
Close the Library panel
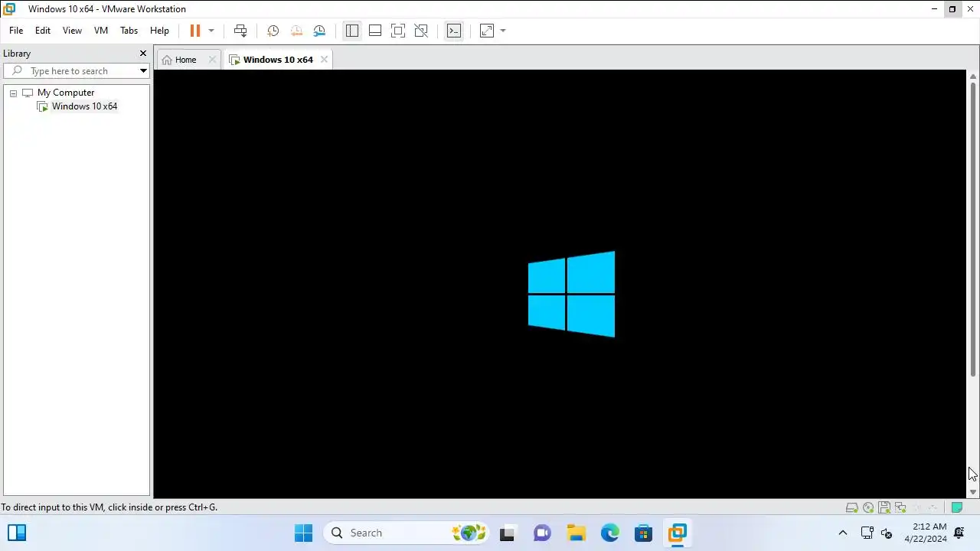click(x=142, y=54)
